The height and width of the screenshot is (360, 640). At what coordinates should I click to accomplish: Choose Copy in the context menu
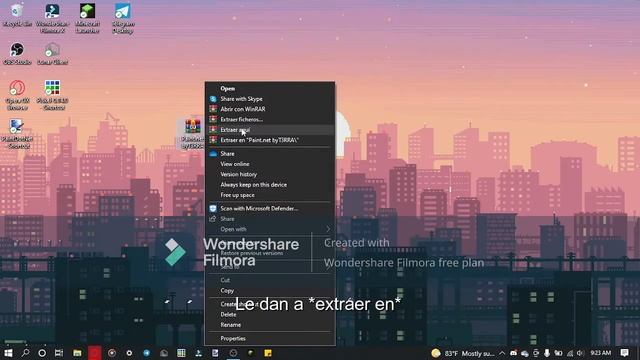(270, 291)
